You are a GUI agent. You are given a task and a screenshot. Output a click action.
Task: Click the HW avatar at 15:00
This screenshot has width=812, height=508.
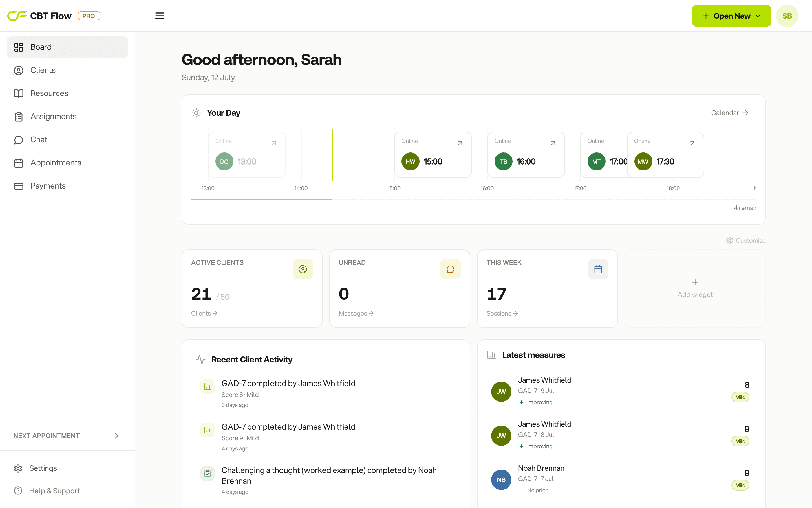(x=410, y=162)
